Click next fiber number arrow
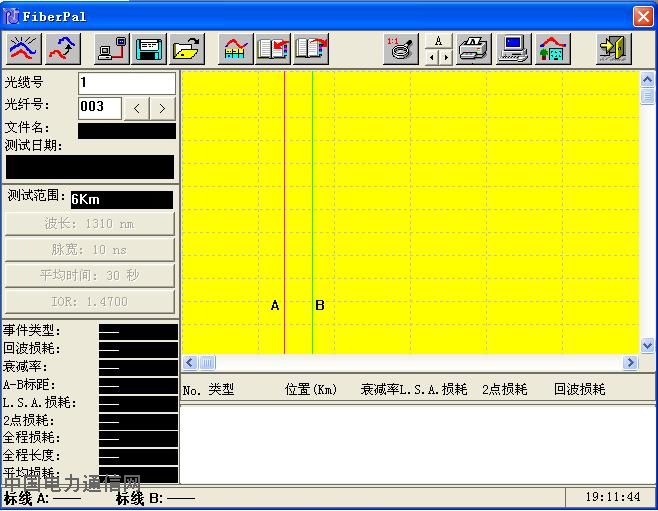This screenshot has height=511, width=658. pos(163,107)
